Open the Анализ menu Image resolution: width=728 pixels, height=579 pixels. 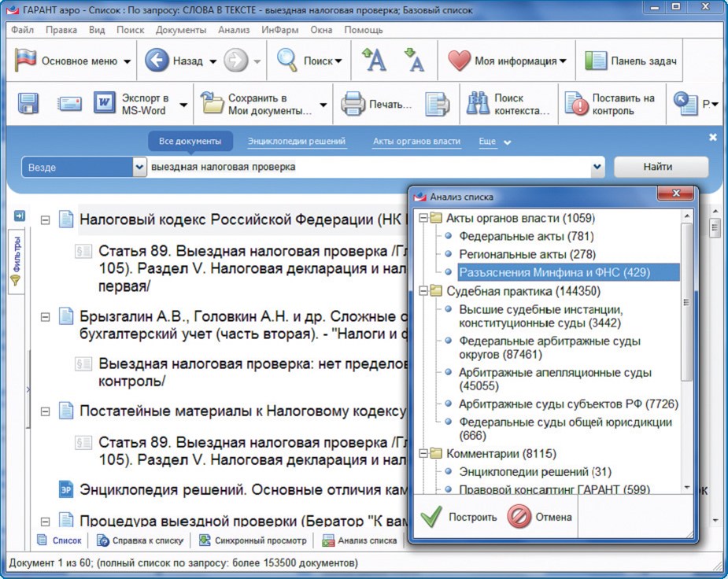click(x=234, y=30)
